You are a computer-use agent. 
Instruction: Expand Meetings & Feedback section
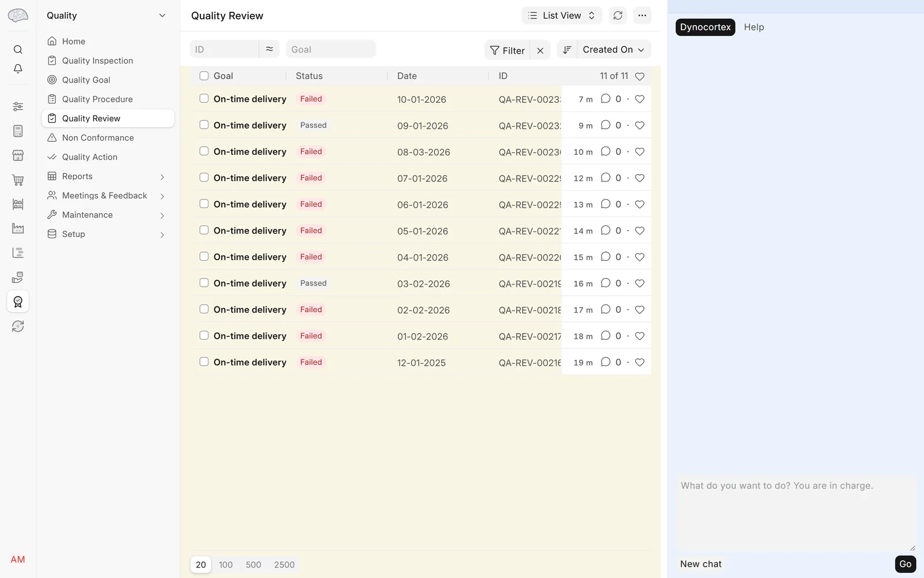point(108,195)
